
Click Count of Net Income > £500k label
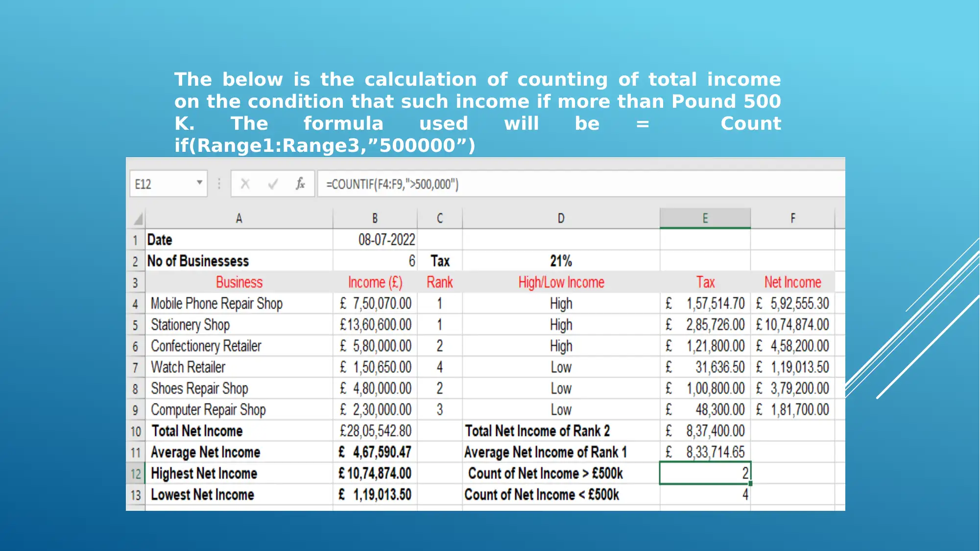point(561,474)
